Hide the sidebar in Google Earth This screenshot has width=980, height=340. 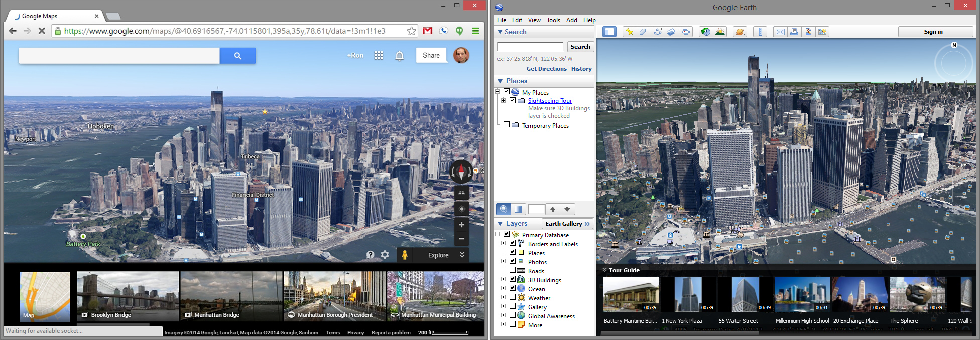[609, 32]
